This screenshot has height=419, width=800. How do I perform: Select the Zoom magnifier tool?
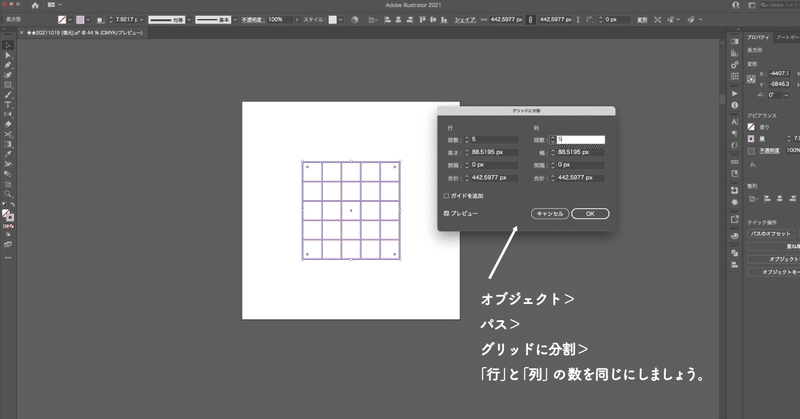click(x=8, y=194)
